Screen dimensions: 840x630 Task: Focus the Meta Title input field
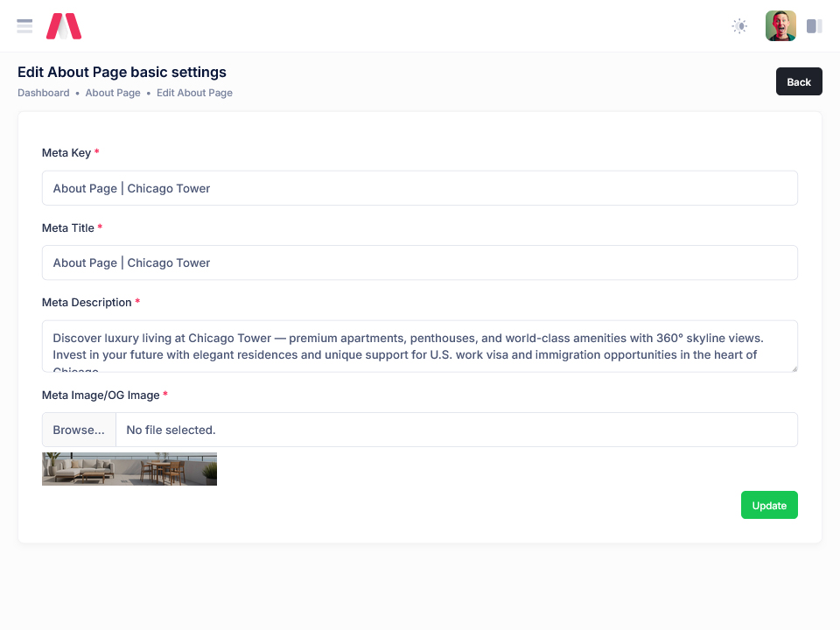420,262
